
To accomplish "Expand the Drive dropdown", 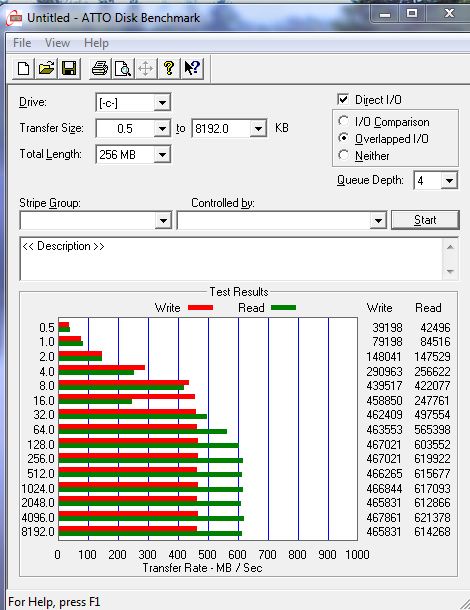I will coord(162,103).
